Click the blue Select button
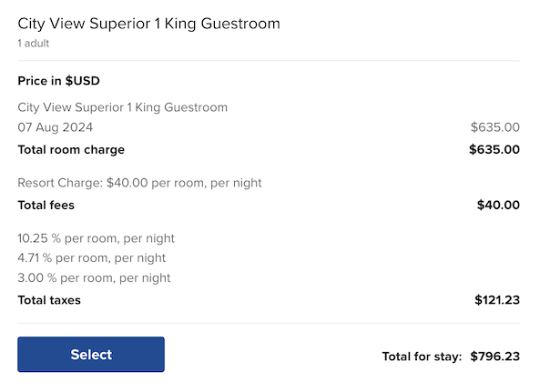The width and height of the screenshot is (550, 392). pyautogui.click(x=91, y=354)
